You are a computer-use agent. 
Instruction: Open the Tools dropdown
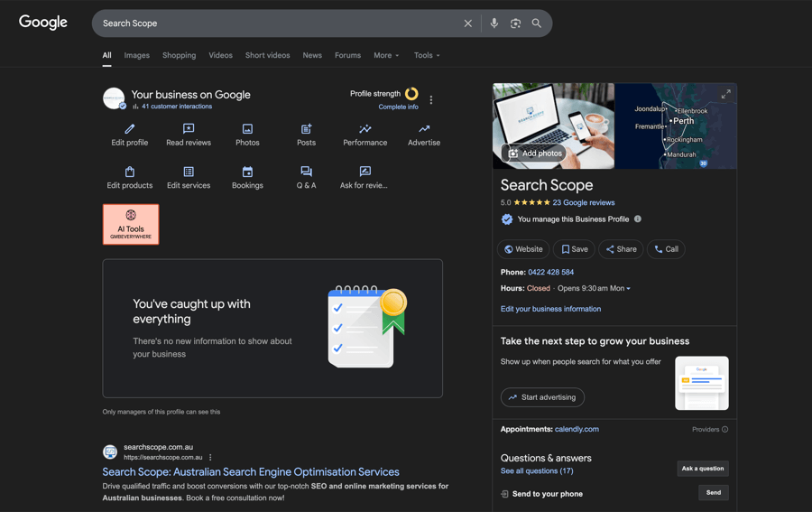(x=427, y=55)
